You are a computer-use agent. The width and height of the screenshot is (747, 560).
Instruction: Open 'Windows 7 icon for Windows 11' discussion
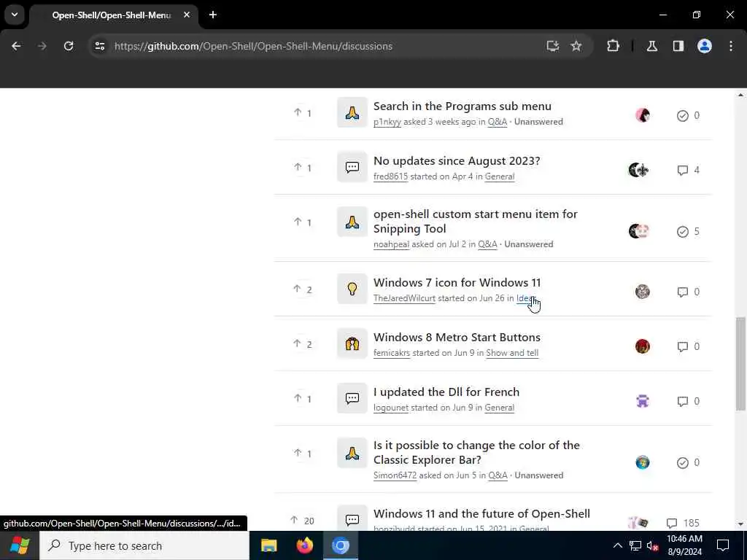click(x=457, y=282)
